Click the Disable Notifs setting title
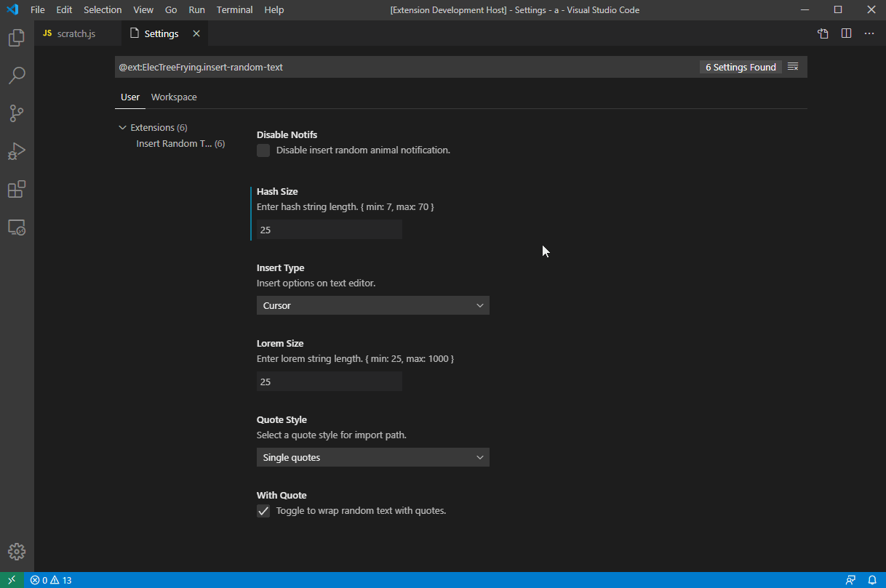This screenshot has width=886, height=588. [x=287, y=134]
